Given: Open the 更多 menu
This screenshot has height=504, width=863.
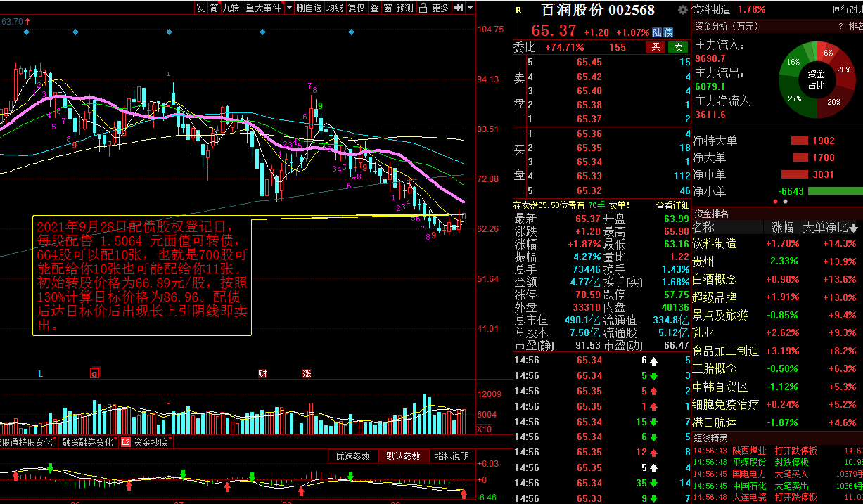Looking at the screenshot, I should tap(440, 8).
